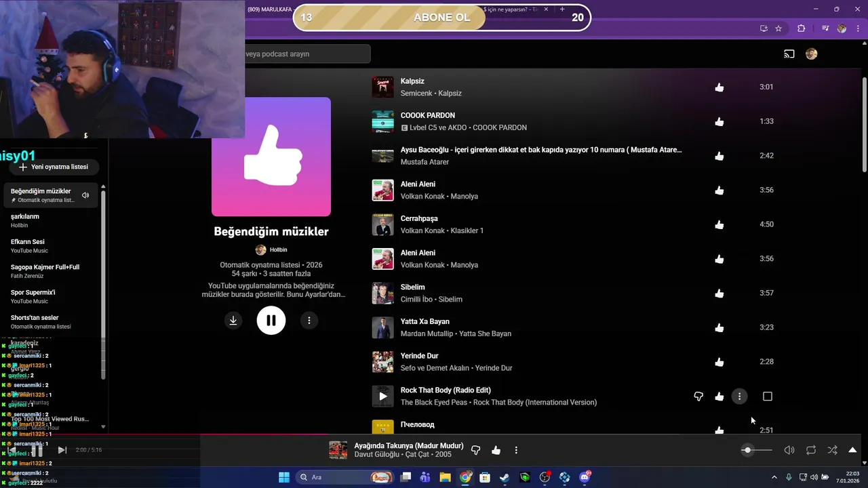Open YouTube Music account avatar menu
The image size is (868, 488).
tap(811, 54)
